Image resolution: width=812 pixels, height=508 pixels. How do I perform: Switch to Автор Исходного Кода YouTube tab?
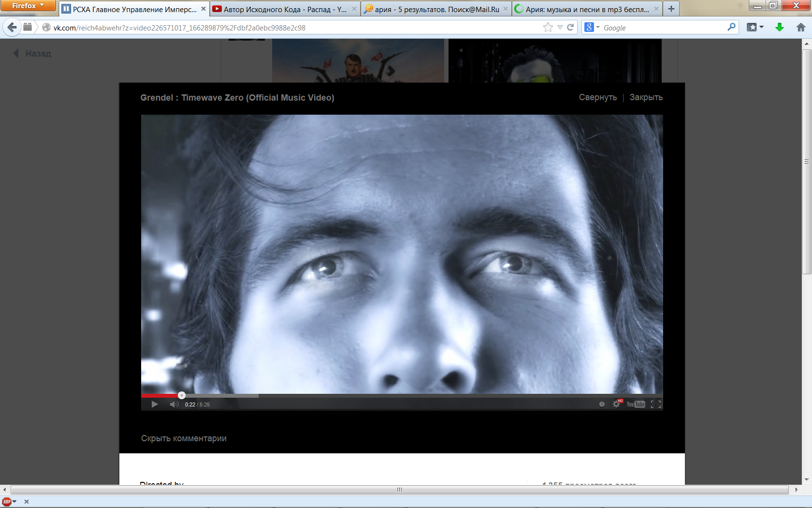coord(285,9)
